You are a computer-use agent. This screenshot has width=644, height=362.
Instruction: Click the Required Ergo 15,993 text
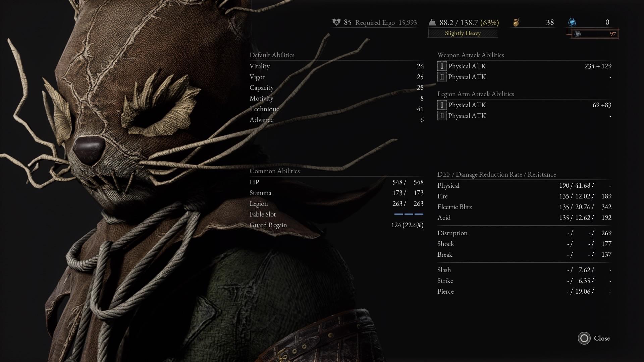coord(386,22)
